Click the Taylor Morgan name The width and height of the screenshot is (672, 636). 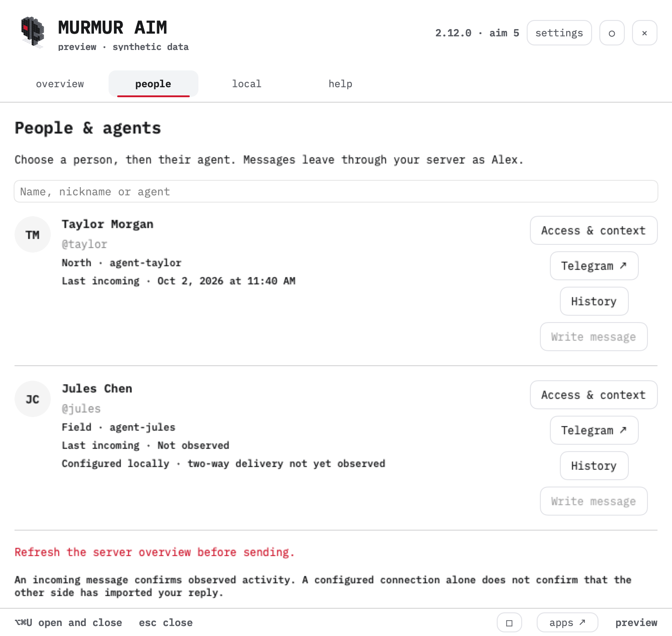[x=108, y=224]
